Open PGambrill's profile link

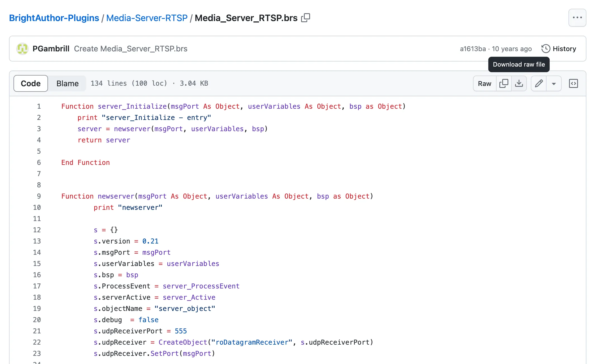(51, 49)
